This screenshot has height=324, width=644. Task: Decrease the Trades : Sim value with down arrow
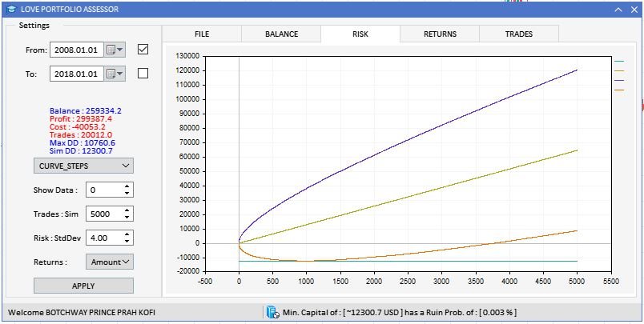pyautogui.click(x=127, y=218)
